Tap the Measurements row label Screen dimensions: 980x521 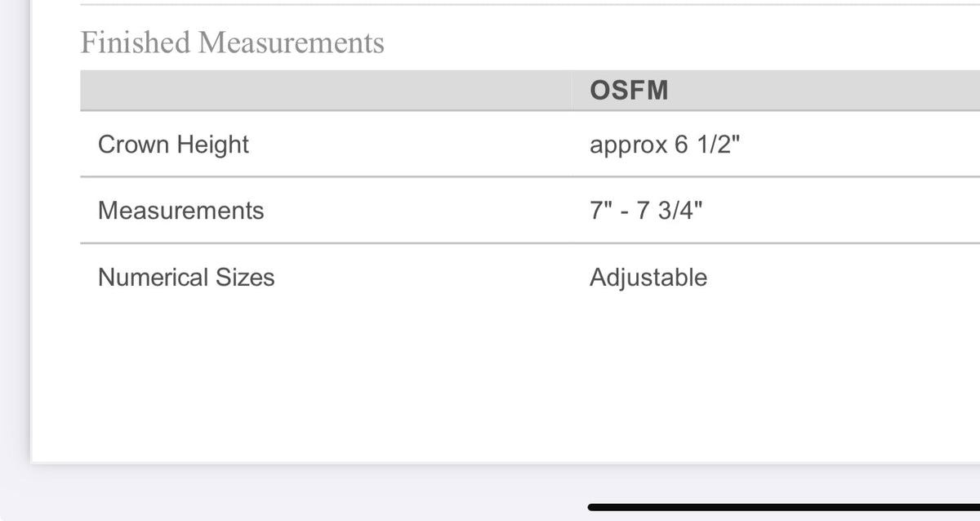pyautogui.click(x=180, y=211)
